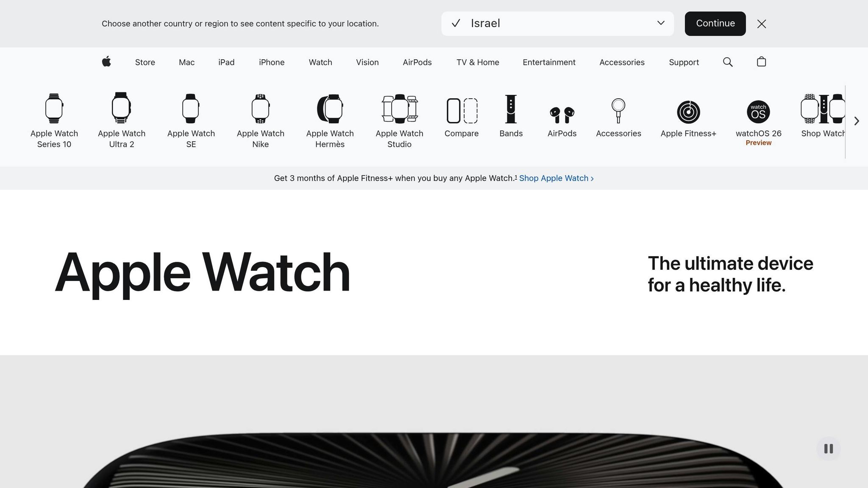Open the Israel country dropdown
868x488 pixels.
click(557, 24)
